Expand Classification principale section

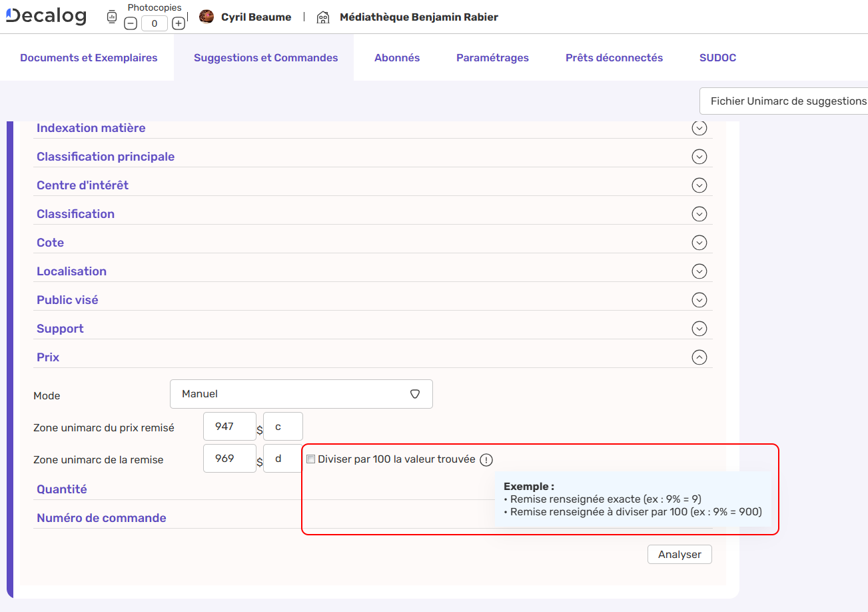[699, 157]
